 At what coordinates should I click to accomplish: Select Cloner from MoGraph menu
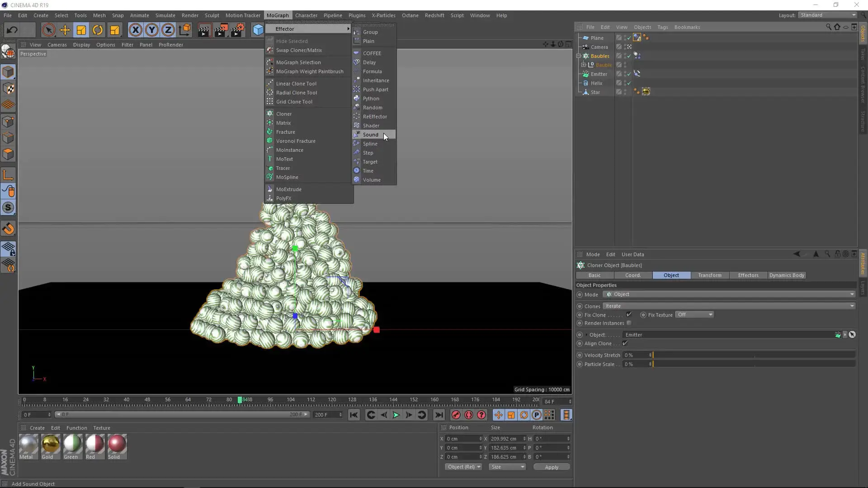pos(309,114)
